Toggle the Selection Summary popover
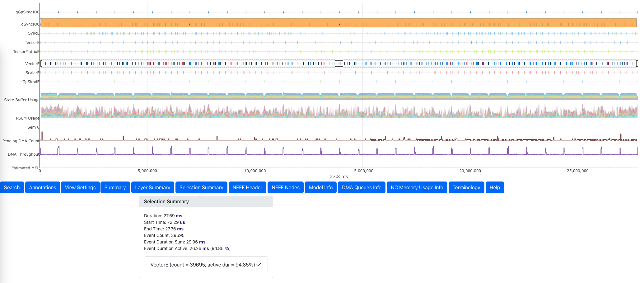644x283 pixels. 201,187
